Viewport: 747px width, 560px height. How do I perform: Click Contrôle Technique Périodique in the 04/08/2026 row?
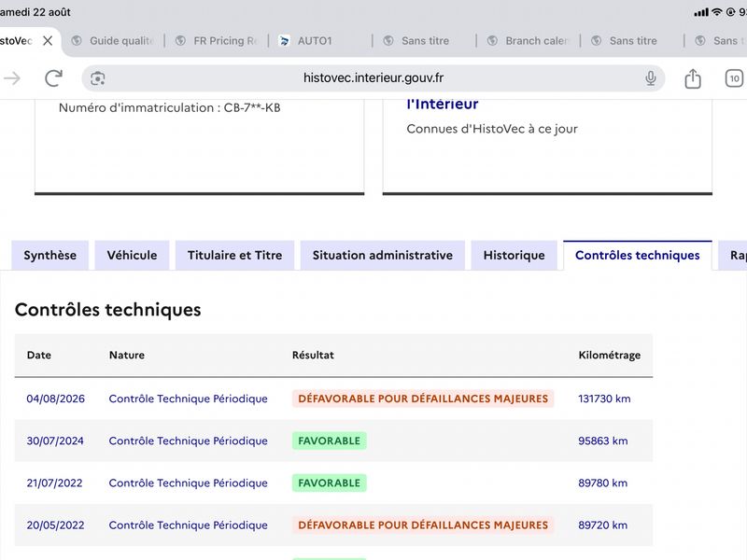(x=189, y=399)
